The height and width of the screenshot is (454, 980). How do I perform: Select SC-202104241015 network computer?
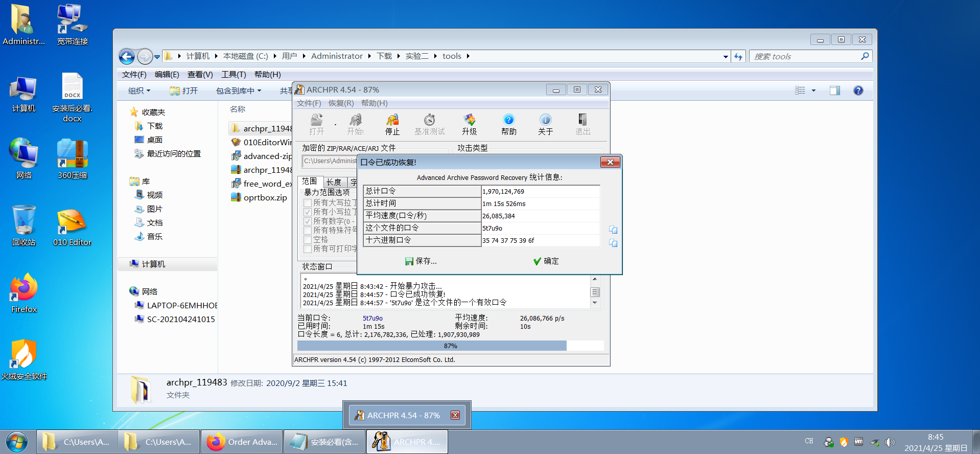coord(175,319)
